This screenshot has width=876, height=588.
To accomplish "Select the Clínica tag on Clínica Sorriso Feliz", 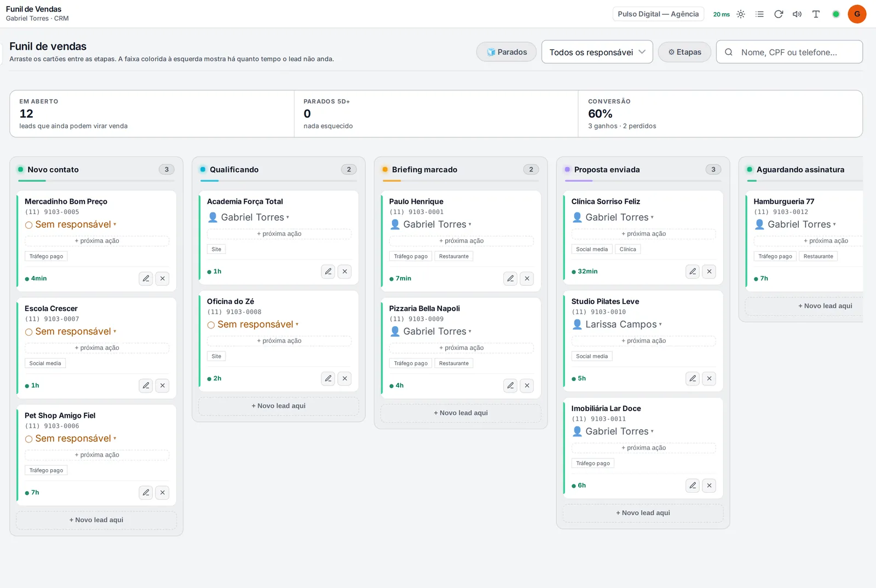I will point(628,249).
